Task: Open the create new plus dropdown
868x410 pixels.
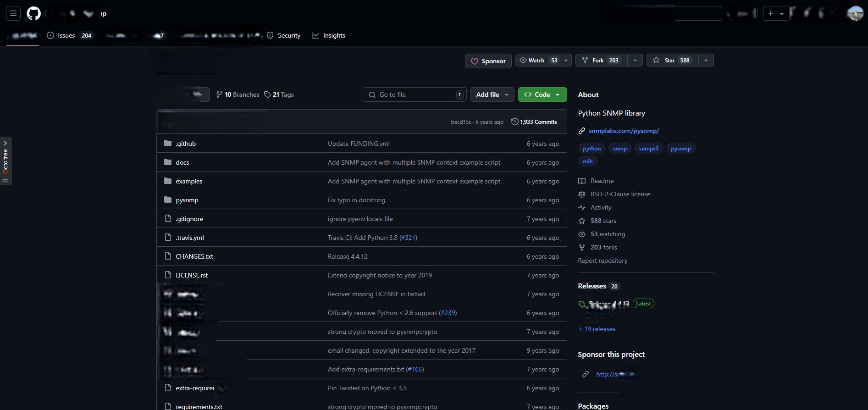Action: tap(776, 13)
